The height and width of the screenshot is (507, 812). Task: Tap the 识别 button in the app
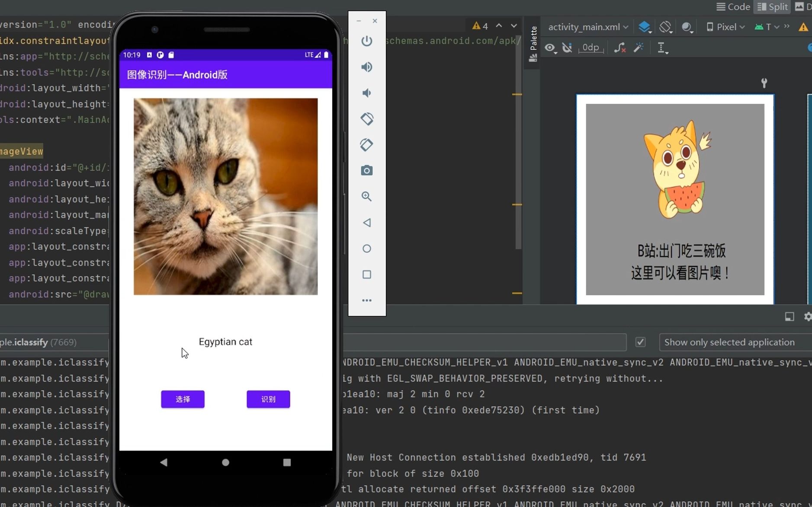[268, 399]
